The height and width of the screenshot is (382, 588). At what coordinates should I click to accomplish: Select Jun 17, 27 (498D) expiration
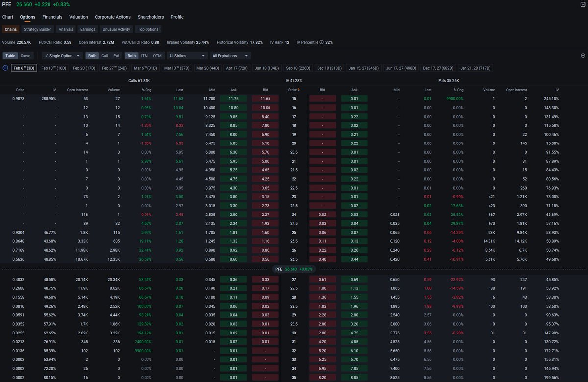click(x=400, y=68)
